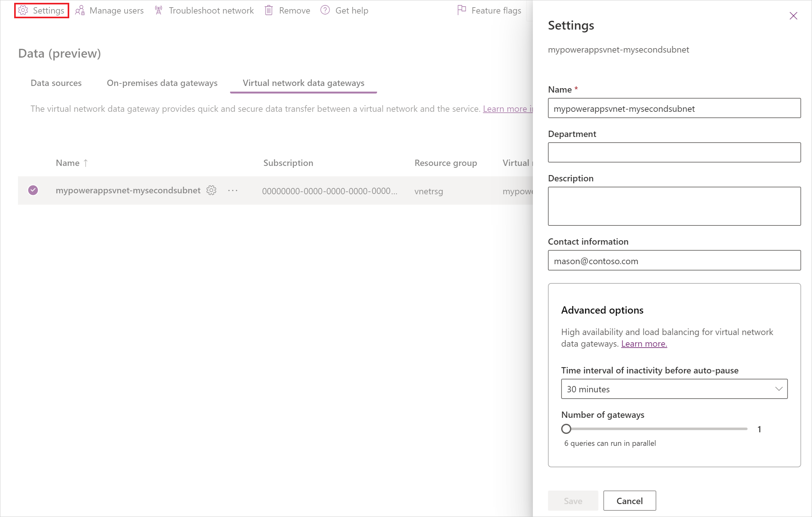
Task: Switch to Data sources tab
Action: 56,83
